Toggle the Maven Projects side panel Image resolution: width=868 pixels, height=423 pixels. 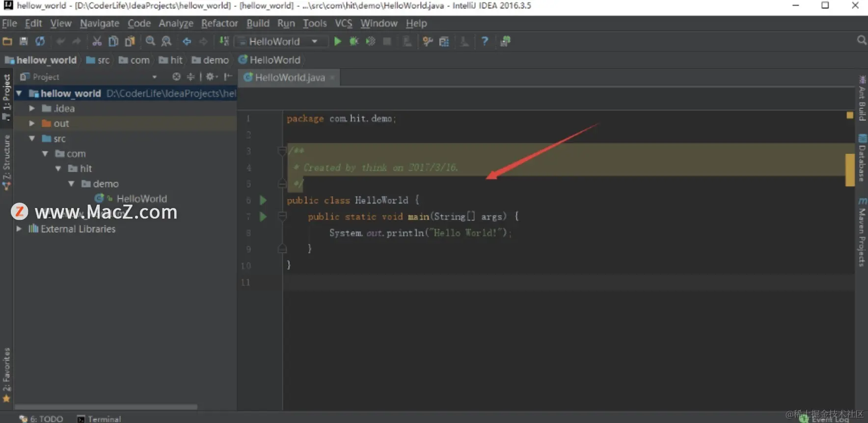[x=862, y=232]
